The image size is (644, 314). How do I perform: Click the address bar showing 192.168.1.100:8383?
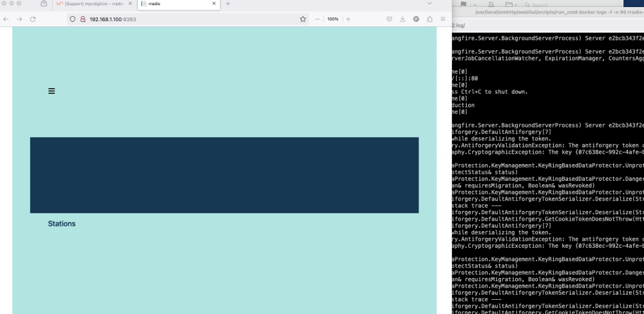point(187,19)
